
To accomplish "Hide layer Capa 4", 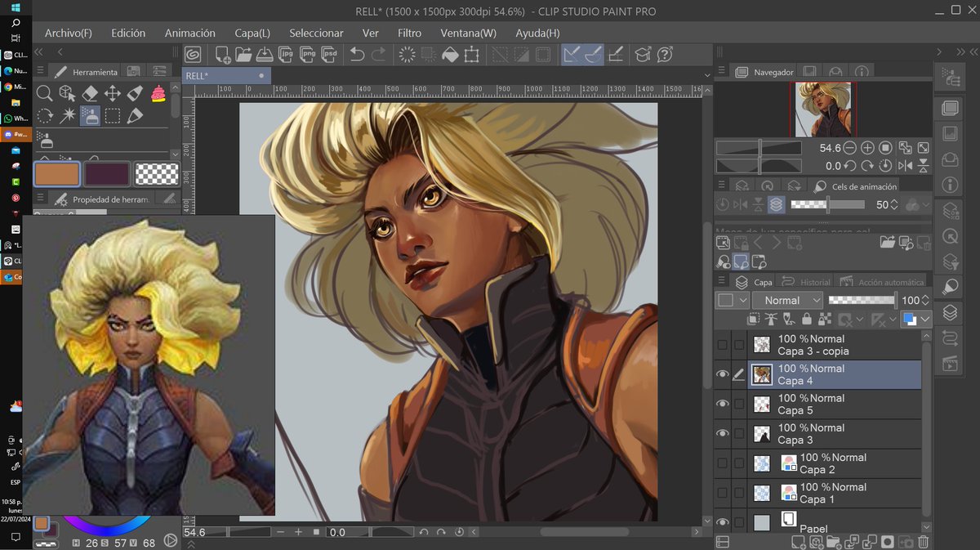I will point(722,374).
